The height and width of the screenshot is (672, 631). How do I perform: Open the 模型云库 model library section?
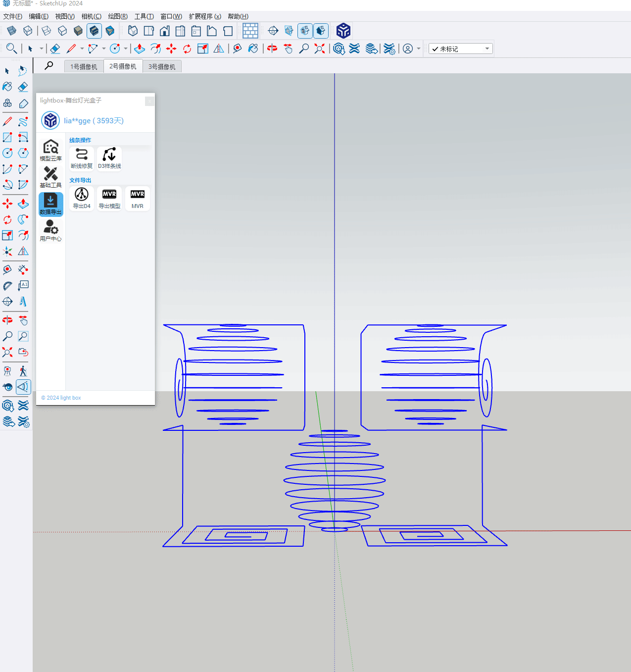pos(50,150)
